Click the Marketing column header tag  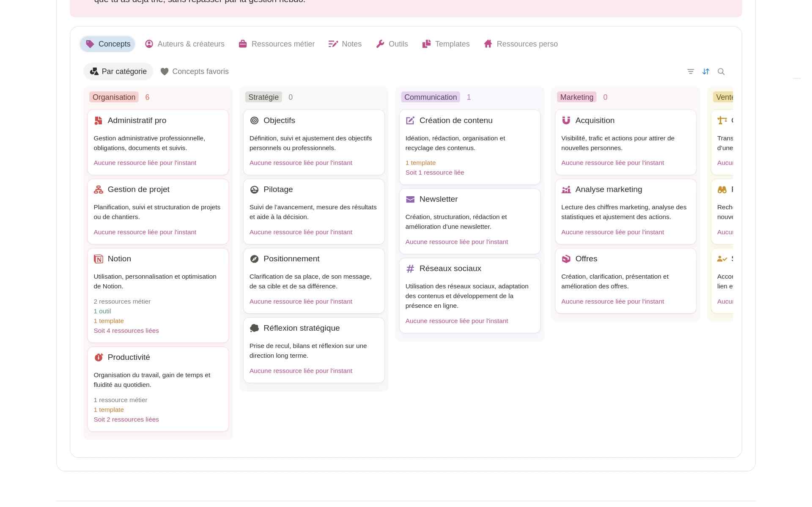(576, 97)
